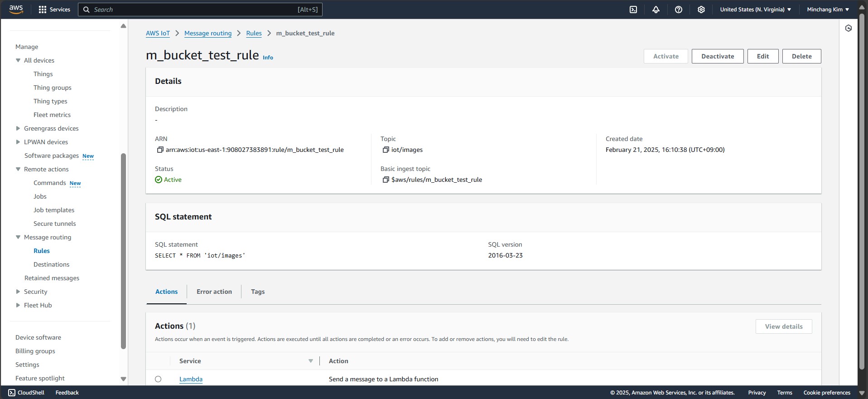Focus the top Search field
The width and height of the screenshot is (868, 399).
pyautogui.click(x=200, y=10)
